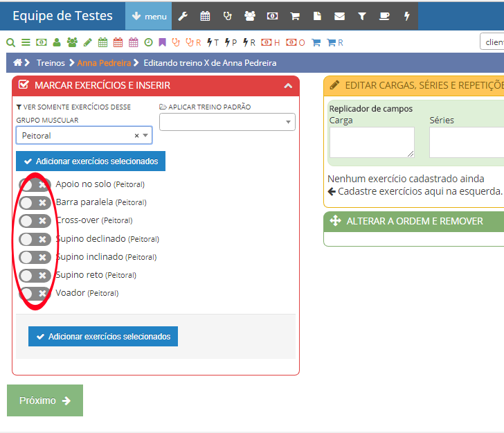
Task: Open the wrench tools icon in top bar
Action: click(183, 16)
